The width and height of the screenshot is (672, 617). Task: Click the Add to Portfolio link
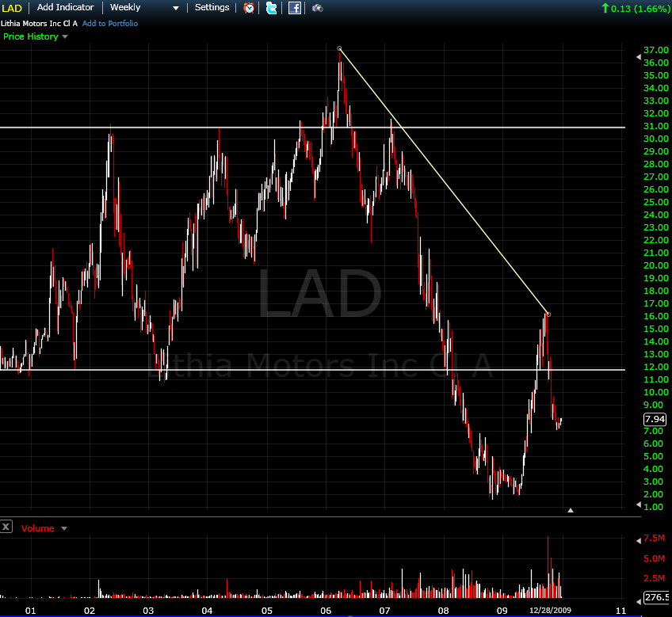click(x=110, y=24)
